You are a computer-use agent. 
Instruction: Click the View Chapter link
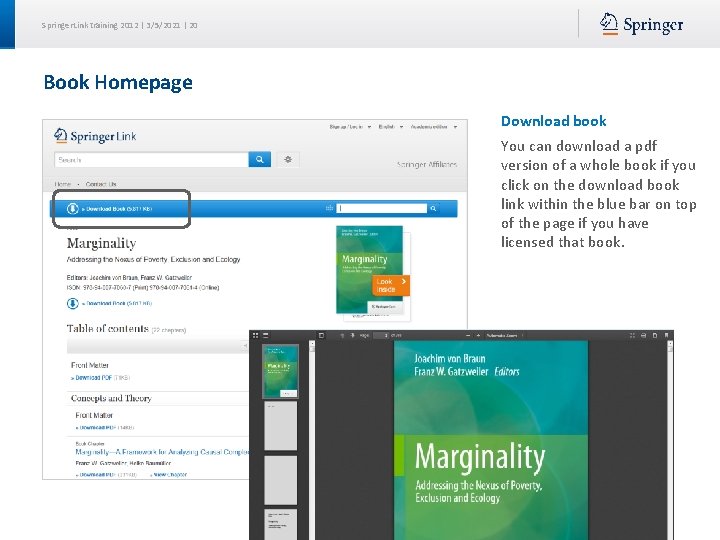169,475
